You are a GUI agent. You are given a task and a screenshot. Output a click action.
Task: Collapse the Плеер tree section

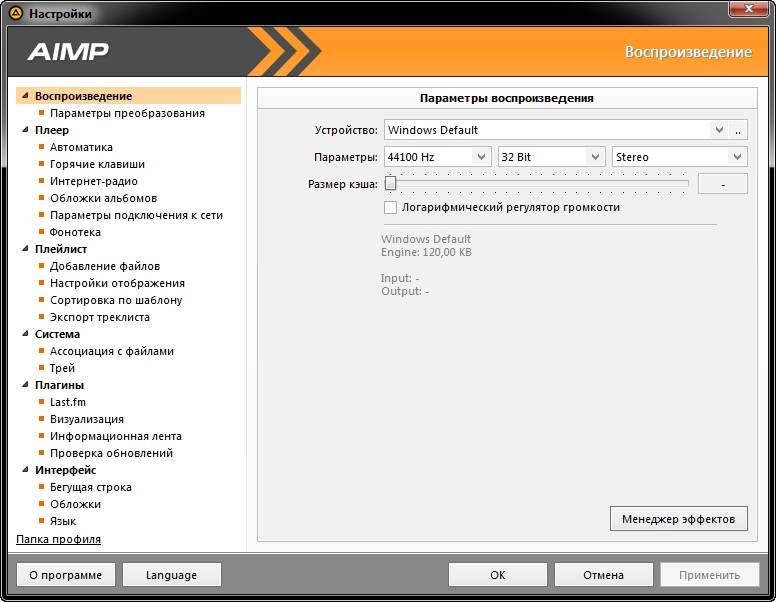point(25,130)
